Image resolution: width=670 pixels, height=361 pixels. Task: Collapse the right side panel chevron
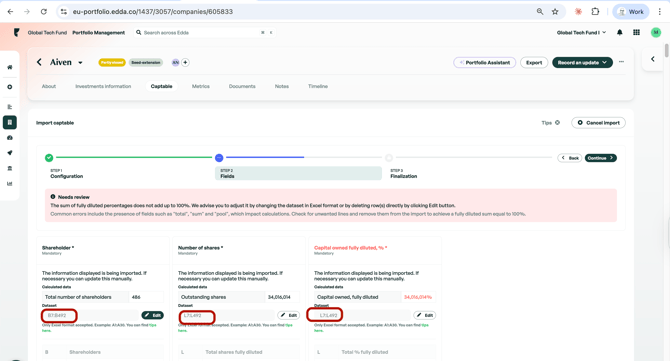652,59
